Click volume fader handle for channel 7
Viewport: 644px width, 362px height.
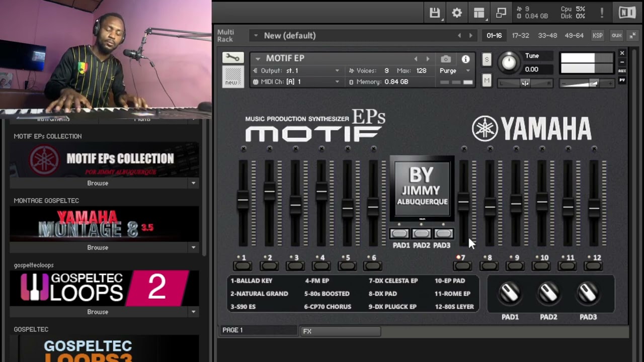(463, 202)
